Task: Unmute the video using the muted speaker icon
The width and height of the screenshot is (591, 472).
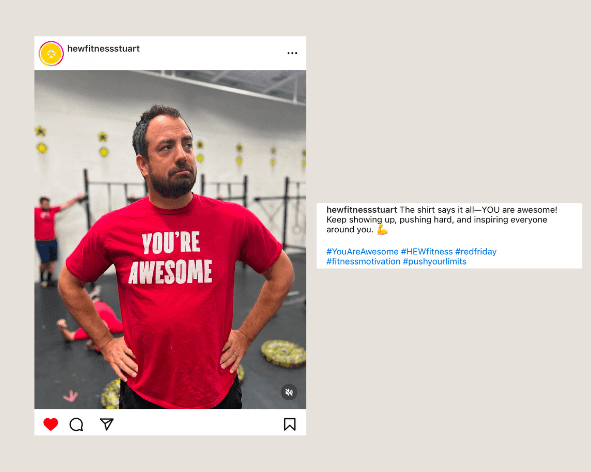Action: (289, 392)
